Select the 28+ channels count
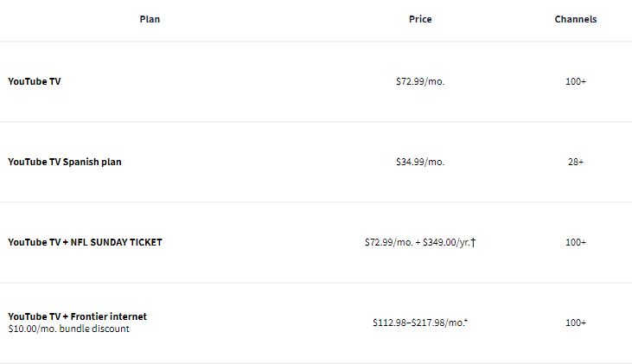Viewport: 632px width, 364px height. pos(576,162)
